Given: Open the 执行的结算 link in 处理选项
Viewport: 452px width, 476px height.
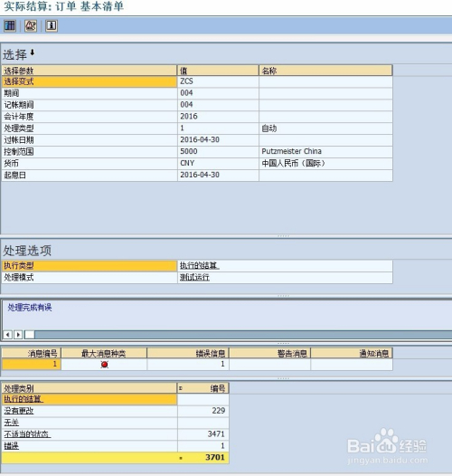Looking at the screenshot, I should click(199, 266).
